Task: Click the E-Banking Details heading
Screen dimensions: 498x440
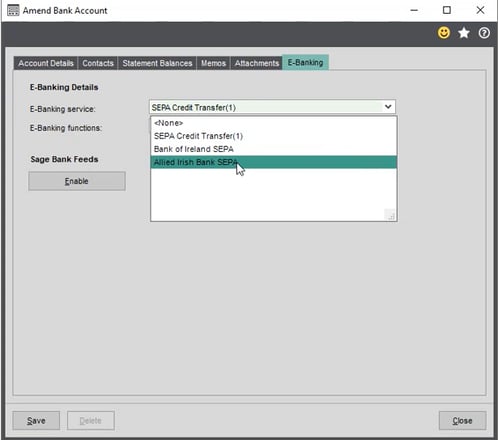Action: click(64, 87)
